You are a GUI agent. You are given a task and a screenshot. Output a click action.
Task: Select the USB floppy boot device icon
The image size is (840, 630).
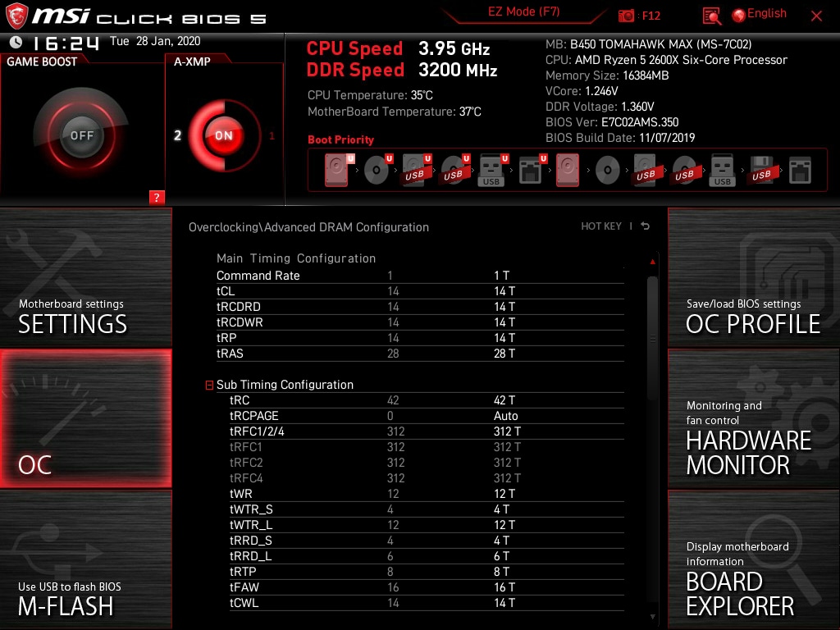point(761,171)
